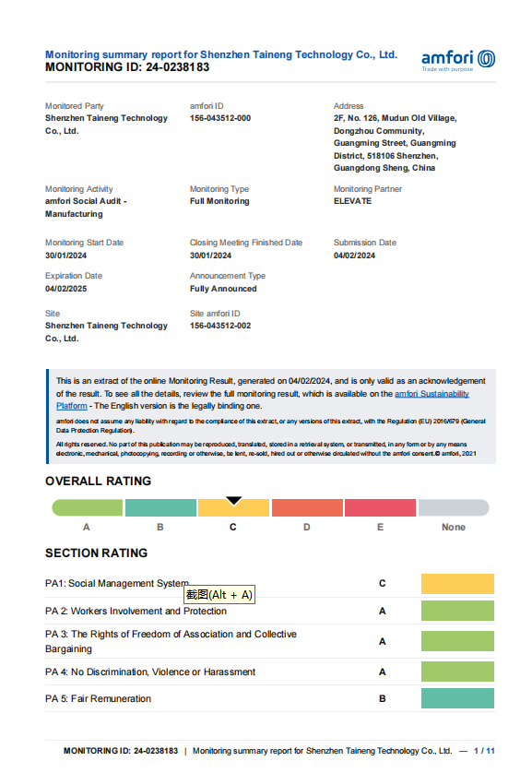
Task: Select the orange D overall rating segment
Action: (307, 507)
